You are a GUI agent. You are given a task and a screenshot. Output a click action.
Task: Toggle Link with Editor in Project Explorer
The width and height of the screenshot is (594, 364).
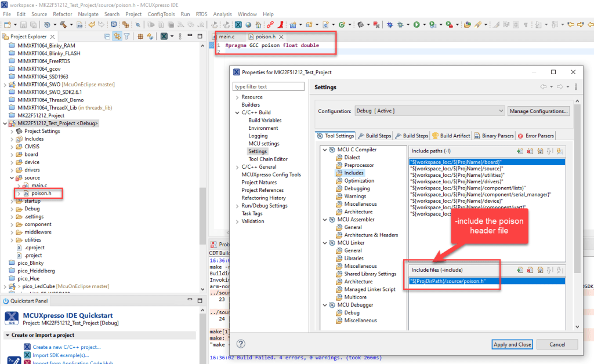coord(118,37)
